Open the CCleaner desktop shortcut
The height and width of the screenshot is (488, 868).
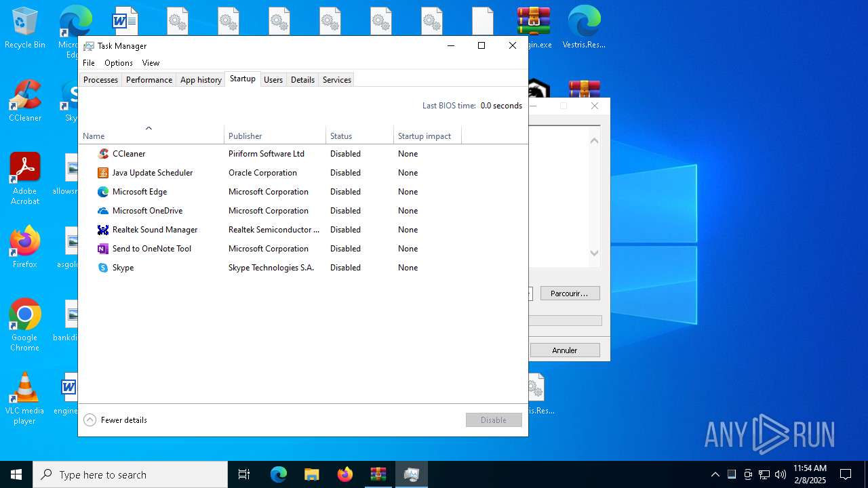coord(25,101)
